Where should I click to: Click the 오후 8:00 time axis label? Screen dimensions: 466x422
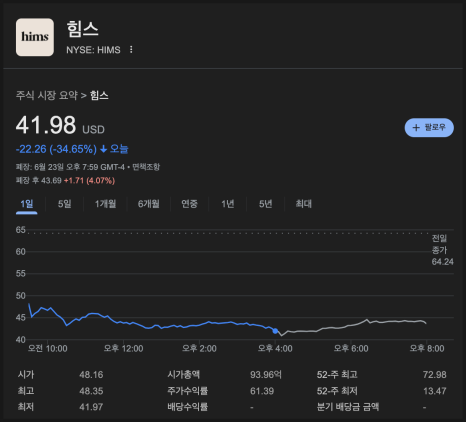(427, 349)
